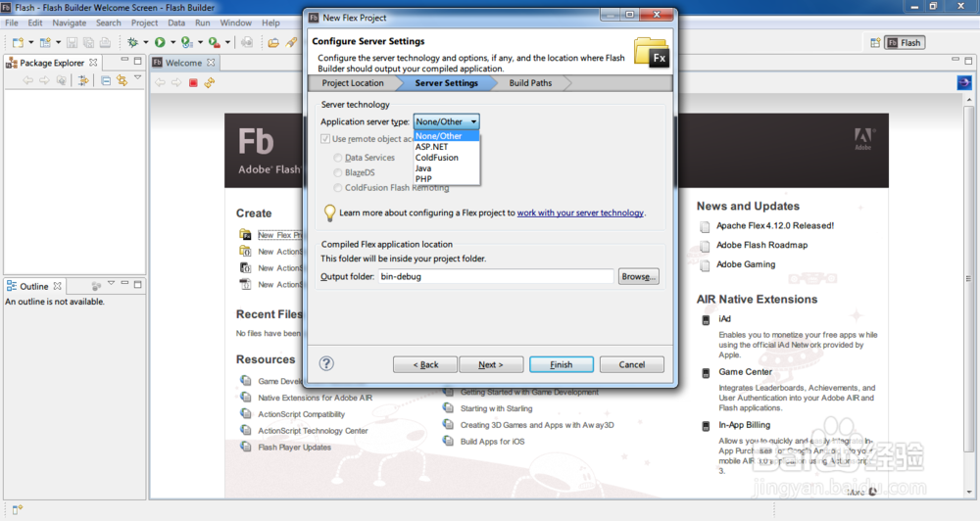Select the BlazeDS radio button
This screenshot has height=521, width=980.
point(338,172)
